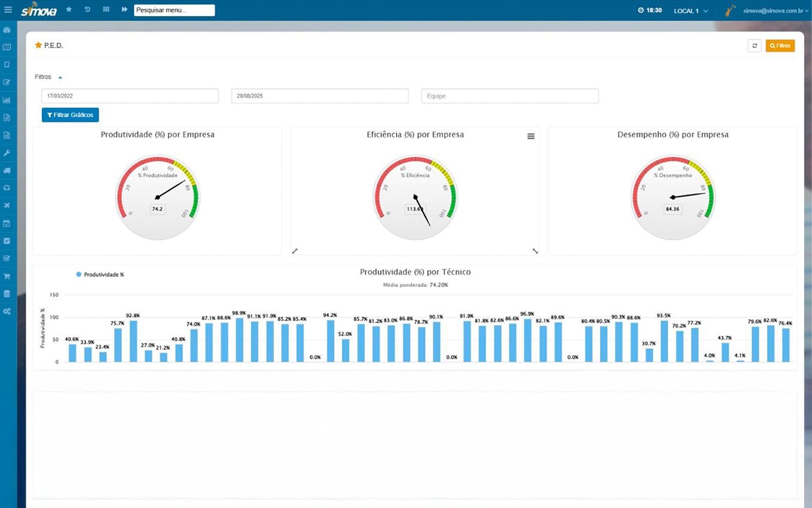Viewport: 812px width, 508px height.
Task: Click the Produtividade gauge dial
Action: pyautogui.click(x=158, y=197)
